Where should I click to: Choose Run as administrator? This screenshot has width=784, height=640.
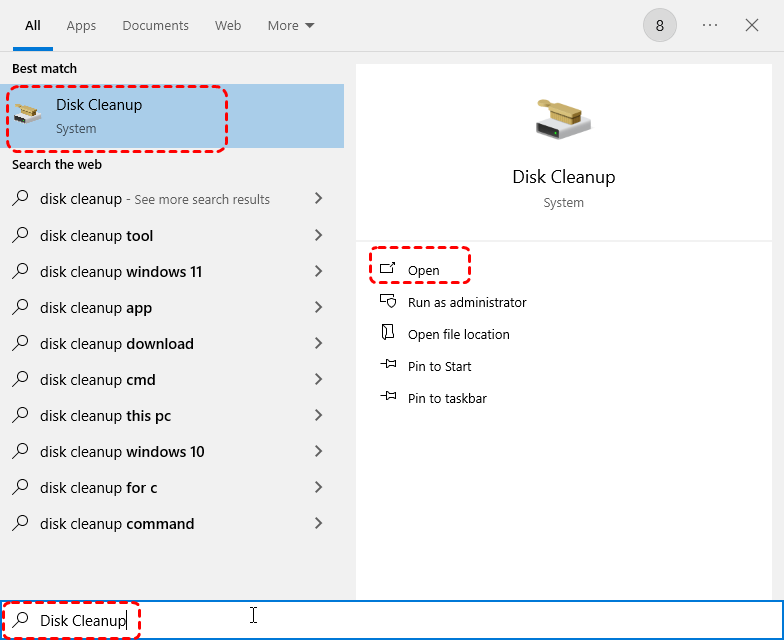point(466,302)
